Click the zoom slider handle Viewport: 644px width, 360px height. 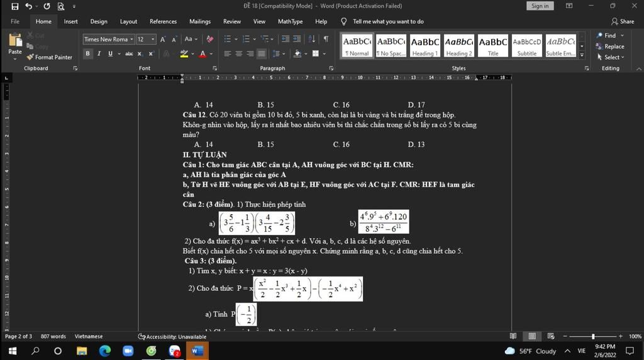click(x=593, y=337)
